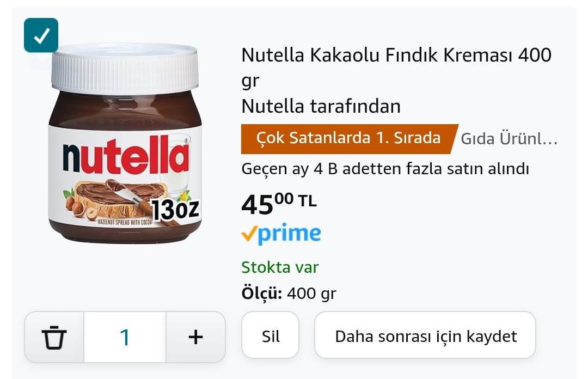The height and width of the screenshot is (379, 588).
Task: Click the 13oz label on the jar image
Action: point(175,210)
